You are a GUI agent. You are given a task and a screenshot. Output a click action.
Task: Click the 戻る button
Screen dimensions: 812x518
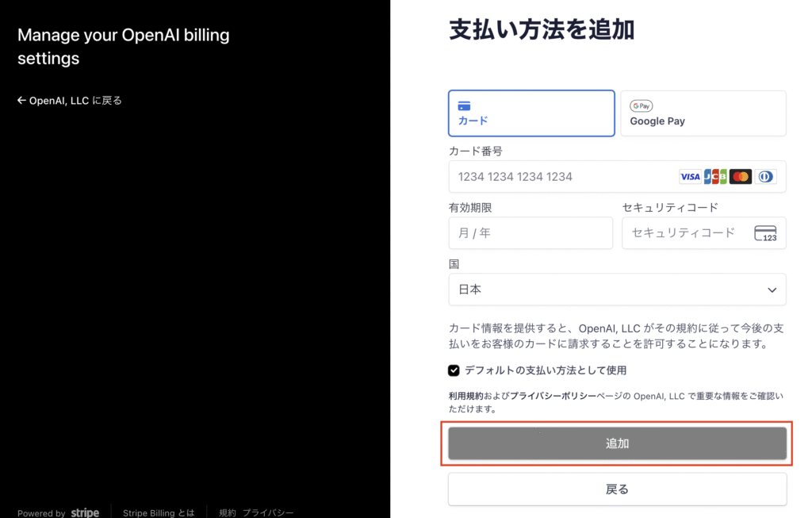617,489
